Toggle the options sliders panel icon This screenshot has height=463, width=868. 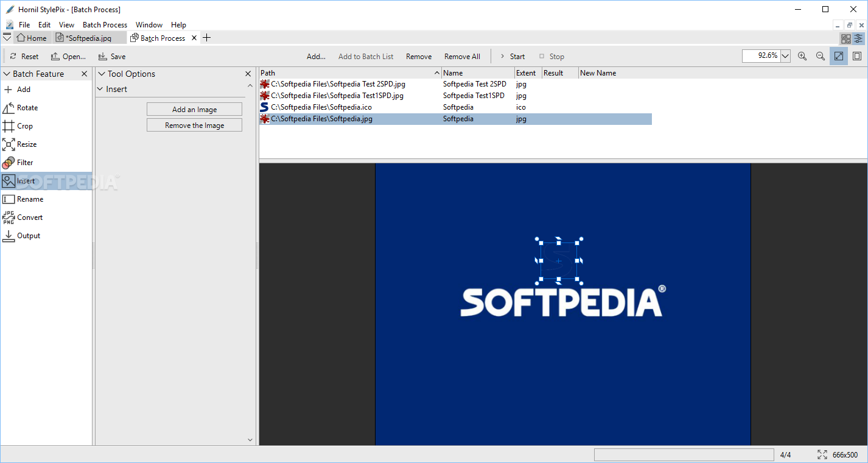(x=858, y=38)
